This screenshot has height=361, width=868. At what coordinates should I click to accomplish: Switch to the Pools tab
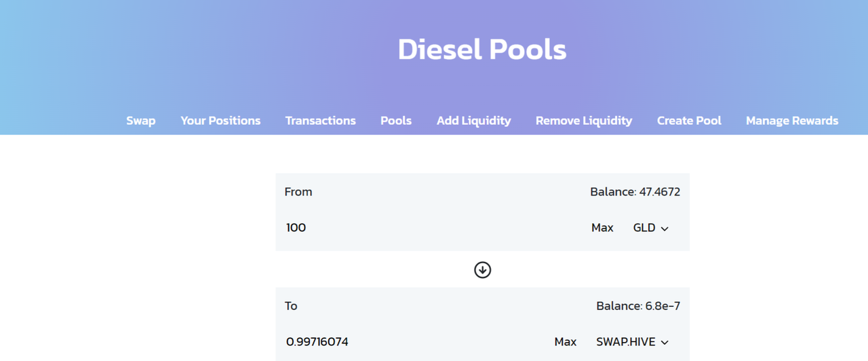[396, 121]
